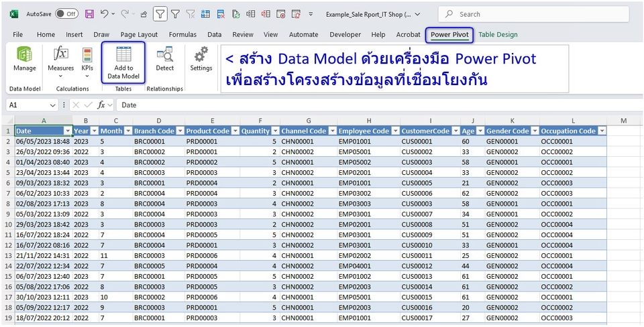
Task: Open Power Pivot Settings
Action: [x=201, y=60]
